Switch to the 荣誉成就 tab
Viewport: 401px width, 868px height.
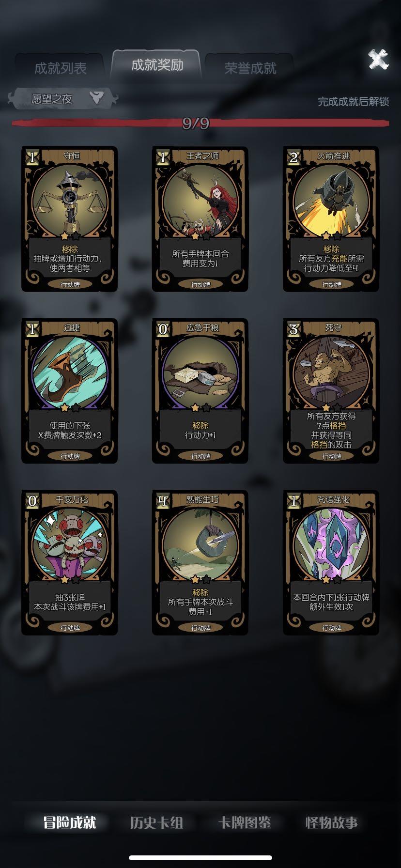(250, 68)
